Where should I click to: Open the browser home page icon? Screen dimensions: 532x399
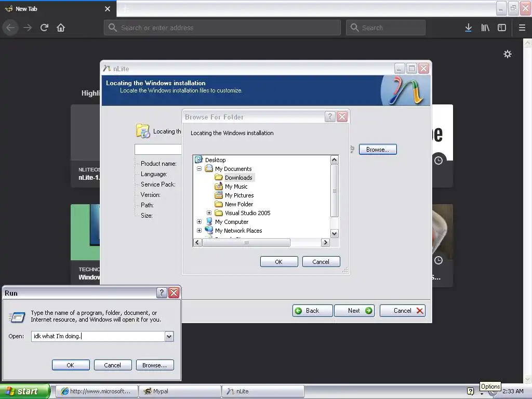coord(61,28)
